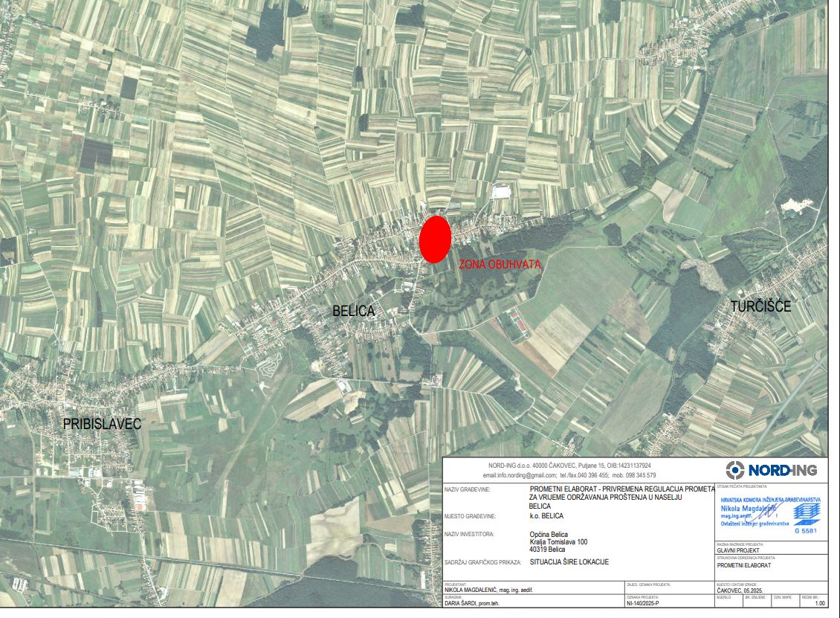Click the red ellipse zone marker
840x618 pixels.
click(x=435, y=238)
